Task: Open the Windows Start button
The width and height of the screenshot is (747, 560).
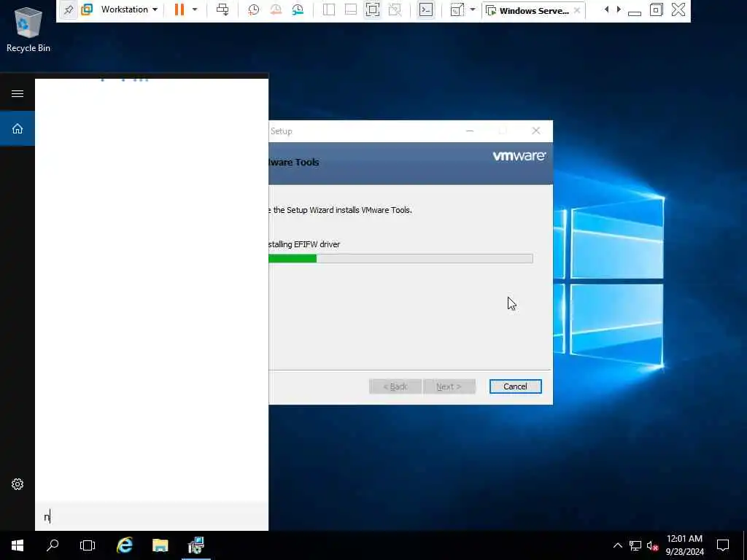Action: pyautogui.click(x=18, y=545)
